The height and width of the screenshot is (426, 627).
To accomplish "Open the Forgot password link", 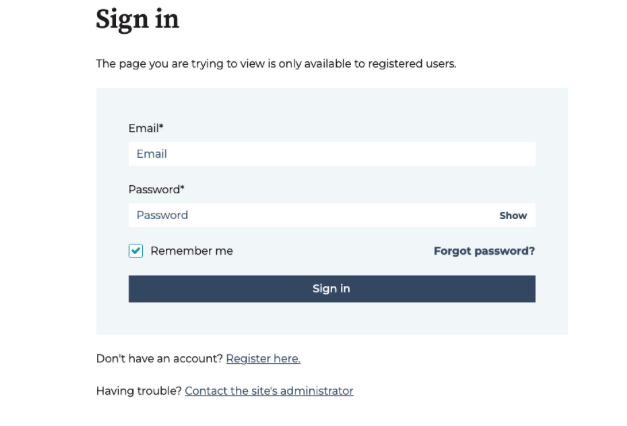I will tap(484, 251).
